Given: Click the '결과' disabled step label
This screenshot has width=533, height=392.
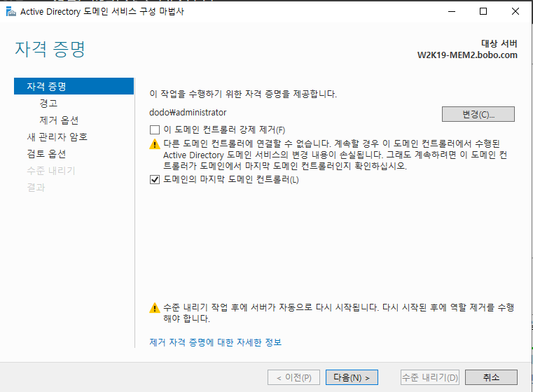Looking at the screenshot, I should point(36,188).
